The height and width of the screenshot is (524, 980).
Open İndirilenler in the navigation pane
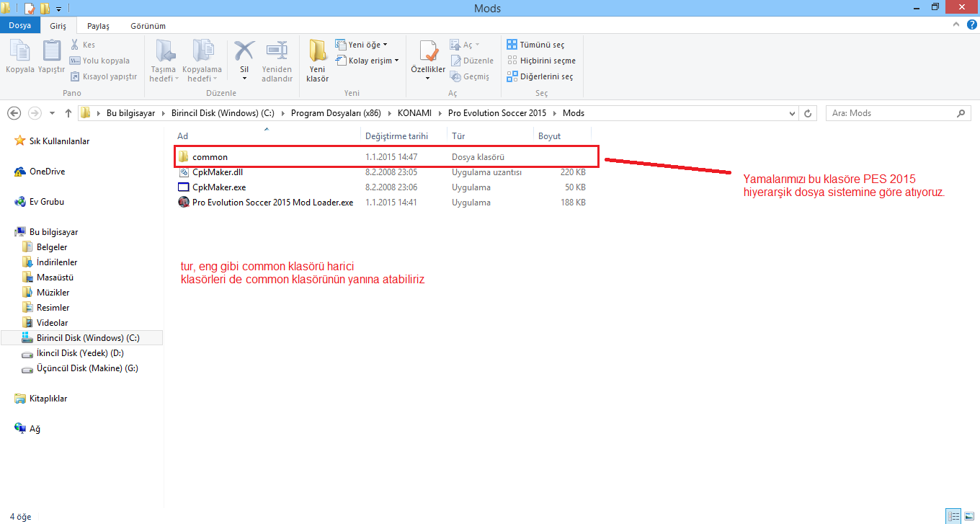(50, 262)
